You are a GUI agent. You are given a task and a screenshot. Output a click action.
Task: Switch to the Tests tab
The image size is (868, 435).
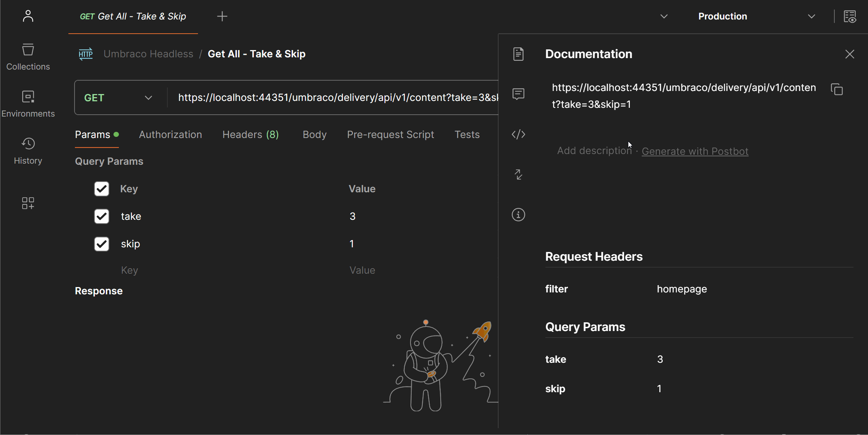tap(467, 135)
